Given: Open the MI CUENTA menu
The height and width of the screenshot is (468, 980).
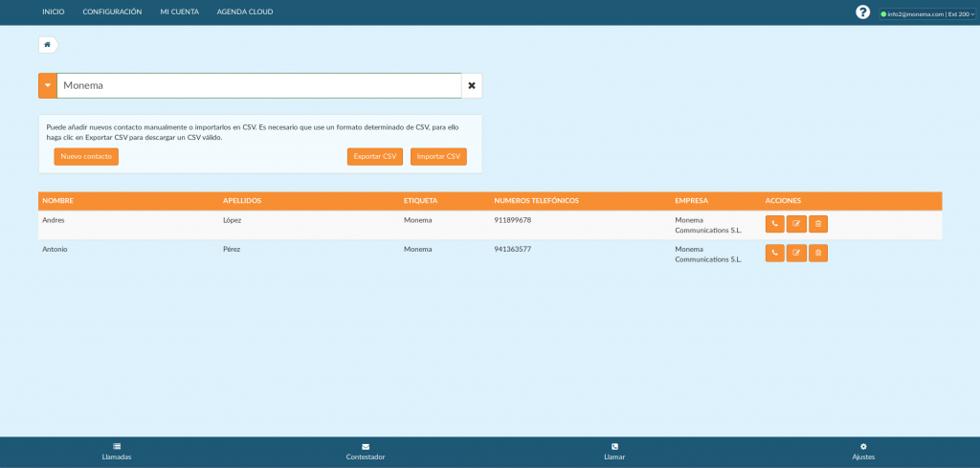Looking at the screenshot, I should (x=179, y=11).
